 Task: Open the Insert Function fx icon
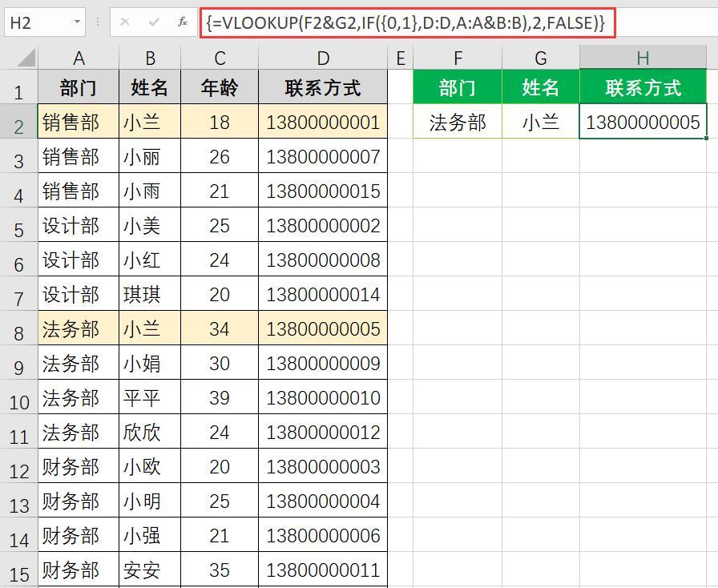183,22
